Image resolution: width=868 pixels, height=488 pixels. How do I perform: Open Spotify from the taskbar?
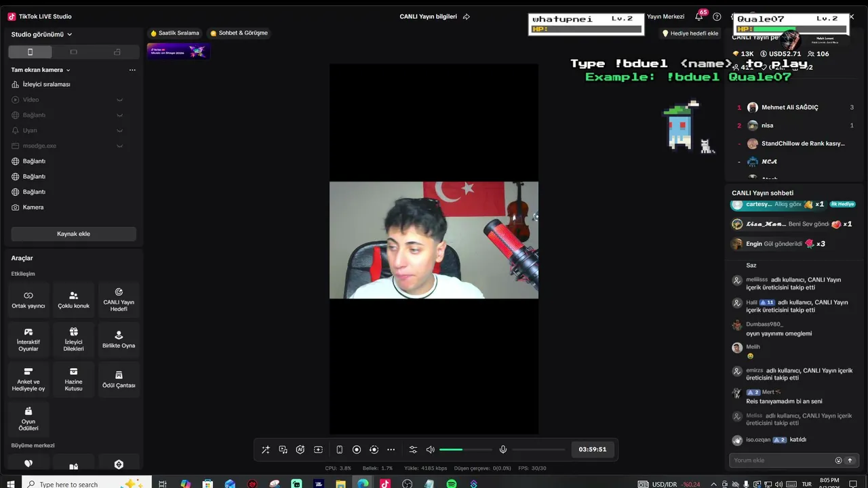(452, 484)
